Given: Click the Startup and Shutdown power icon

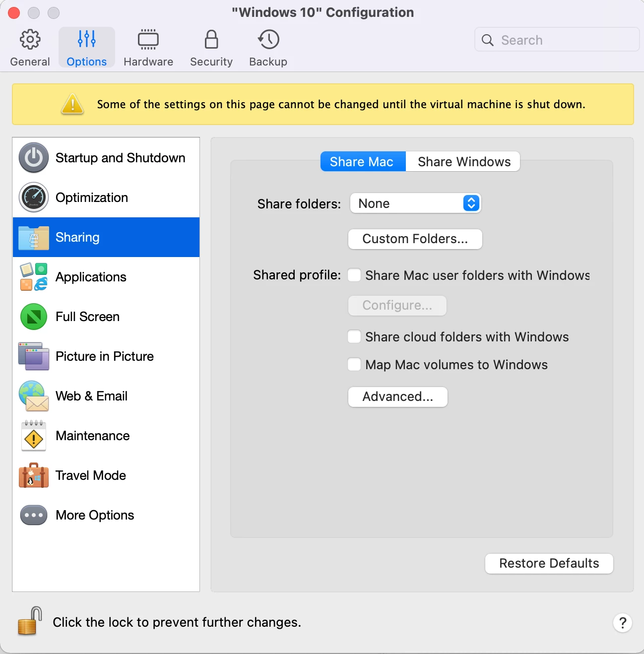Looking at the screenshot, I should (x=34, y=158).
